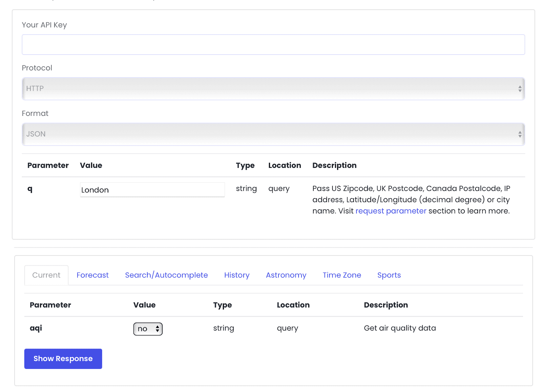
Task: Open the Format JSON dropdown
Action: [273, 134]
